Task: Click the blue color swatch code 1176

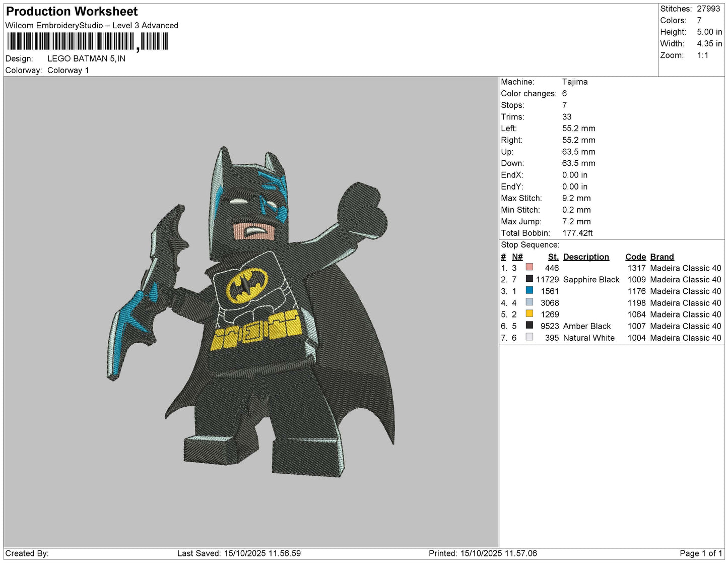Action: pyautogui.click(x=529, y=290)
